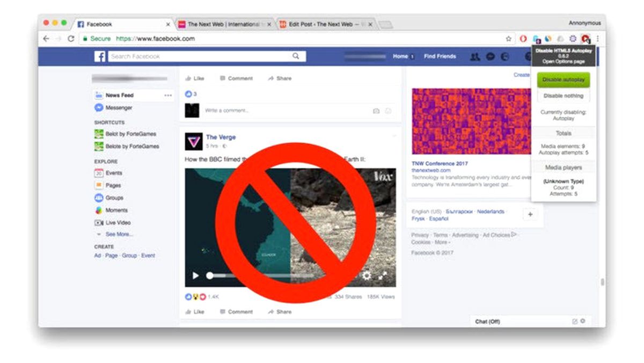Open notifications globe icon in header

tap(505, 56)
